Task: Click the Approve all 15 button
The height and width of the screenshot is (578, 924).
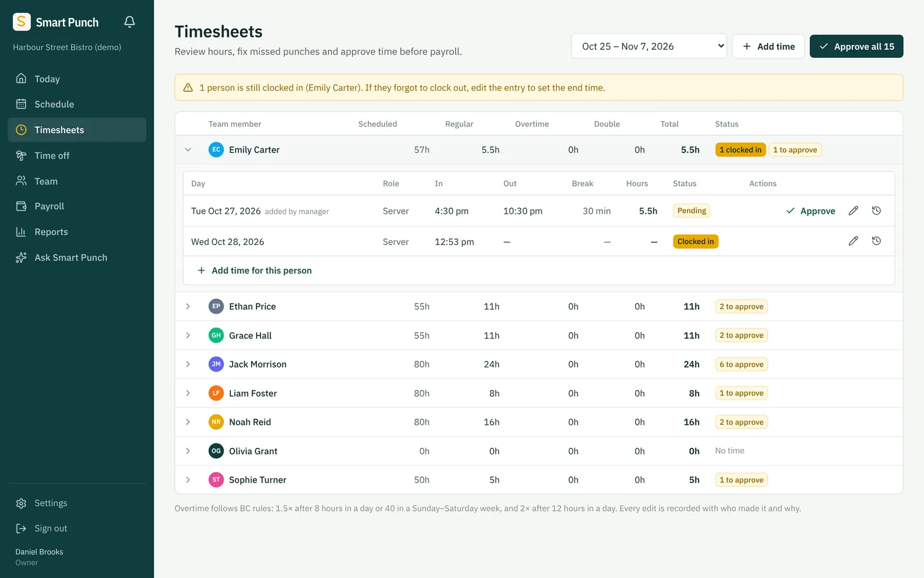Action: 856,46
